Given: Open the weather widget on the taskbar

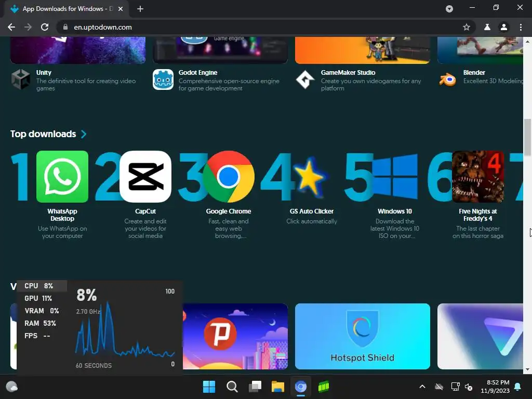Looking at the screenshot, I should 12,387.
